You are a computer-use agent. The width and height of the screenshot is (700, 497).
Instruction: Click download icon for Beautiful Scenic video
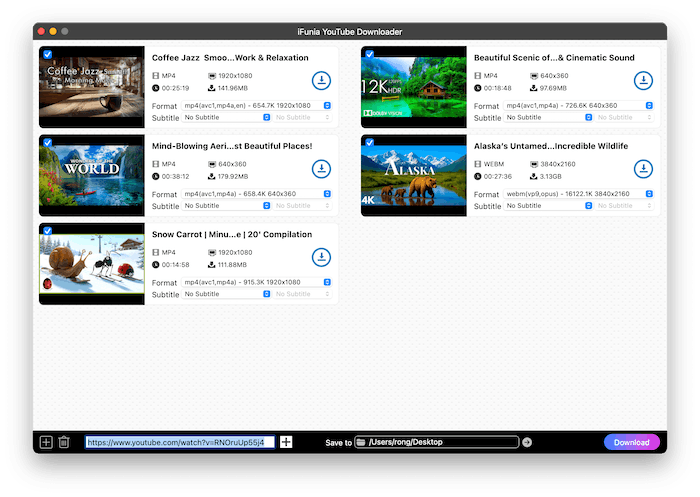[643, 81]
